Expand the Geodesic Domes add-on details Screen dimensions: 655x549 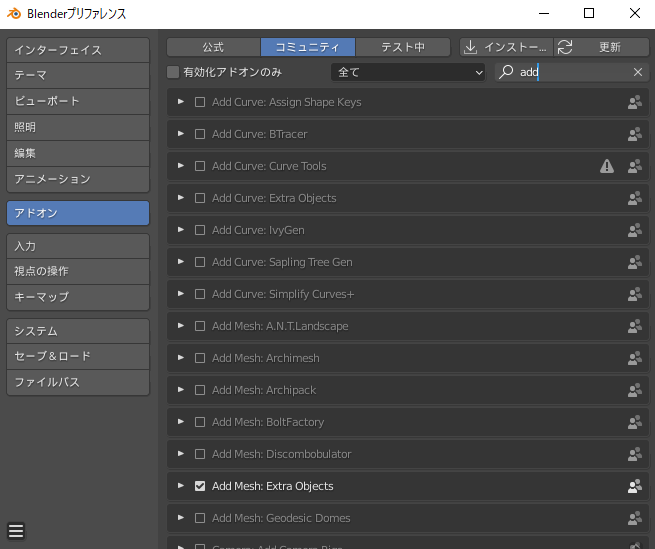click(181, 518)
